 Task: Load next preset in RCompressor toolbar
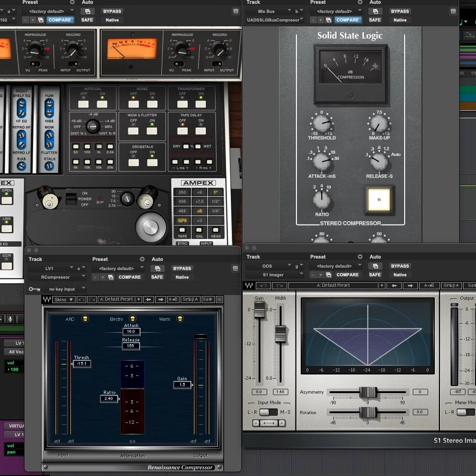pos(160,299)
